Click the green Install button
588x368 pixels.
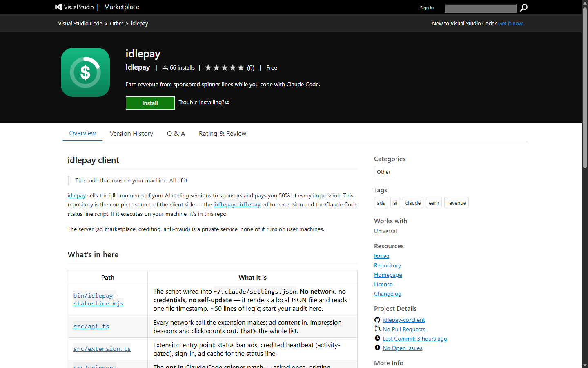tap(150, 103)
